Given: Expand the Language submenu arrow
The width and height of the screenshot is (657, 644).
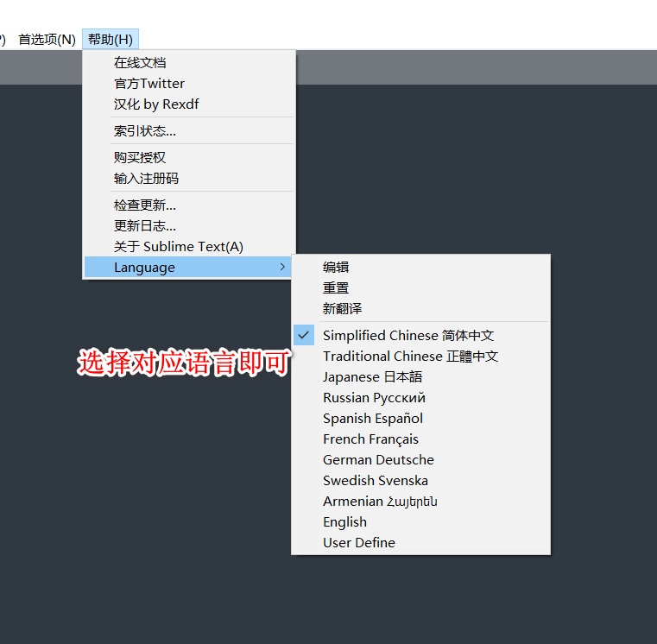Looking at the screenshot, I should tap(282, 267).
